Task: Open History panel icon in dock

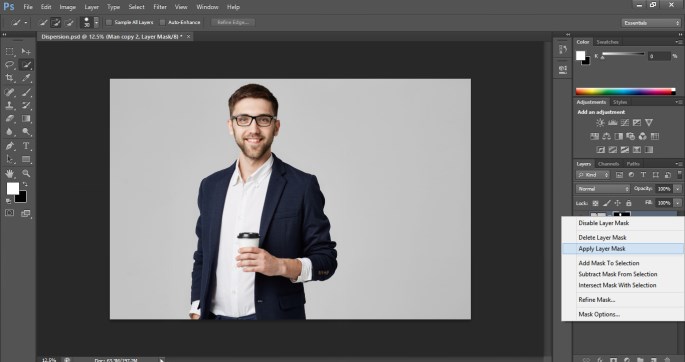Action: click(563, 50)
